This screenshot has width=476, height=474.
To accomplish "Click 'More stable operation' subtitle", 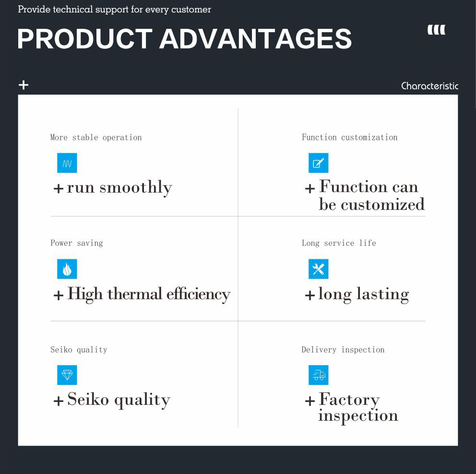I will (96, 137).
